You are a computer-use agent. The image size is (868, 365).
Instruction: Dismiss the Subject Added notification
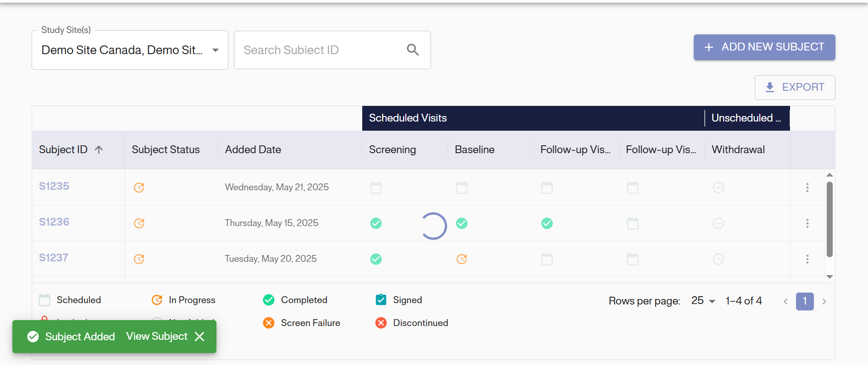(x=199, y=337)
